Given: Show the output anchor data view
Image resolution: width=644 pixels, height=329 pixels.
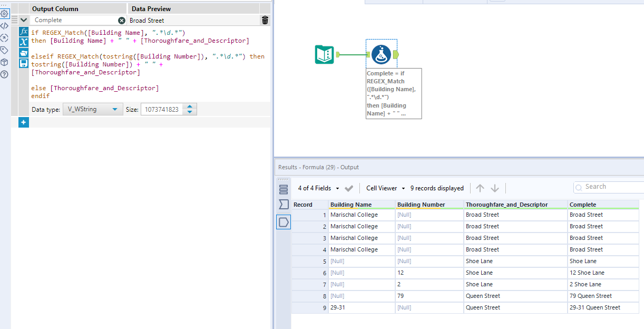Looking at the screenshot, I should (284, 222).
